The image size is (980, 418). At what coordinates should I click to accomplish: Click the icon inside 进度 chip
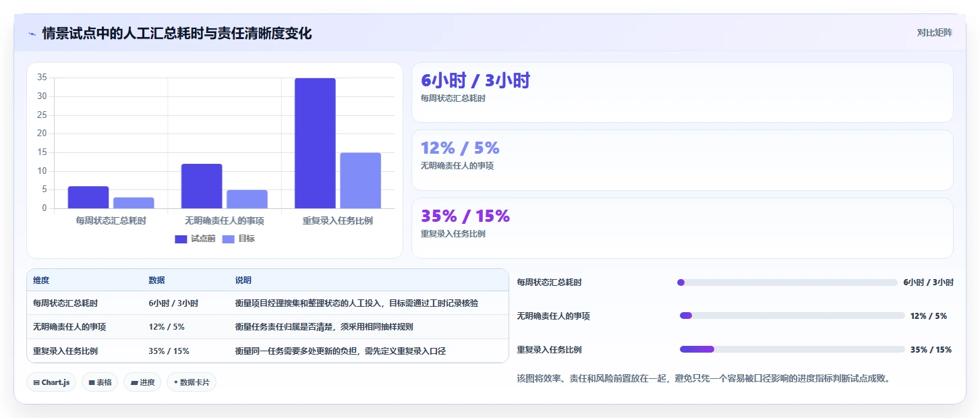click(134, 382)
